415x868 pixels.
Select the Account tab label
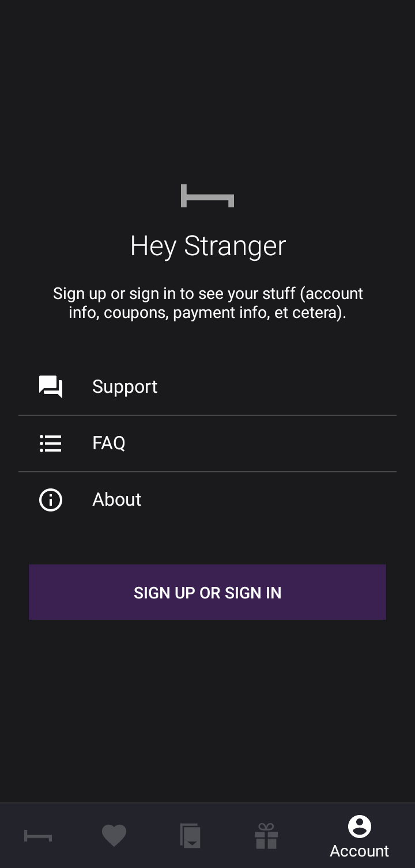click(360, 851)
